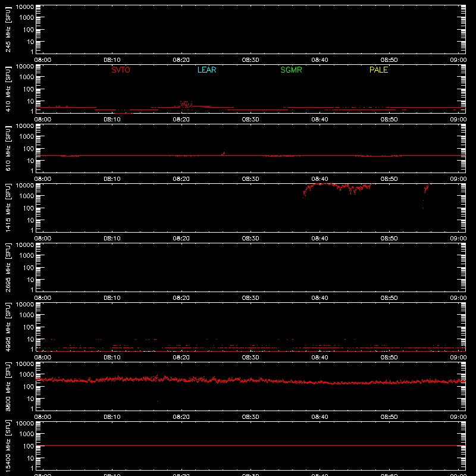Click 09:00 tick label under 8800 MHz panel

(x=458, y=417)
